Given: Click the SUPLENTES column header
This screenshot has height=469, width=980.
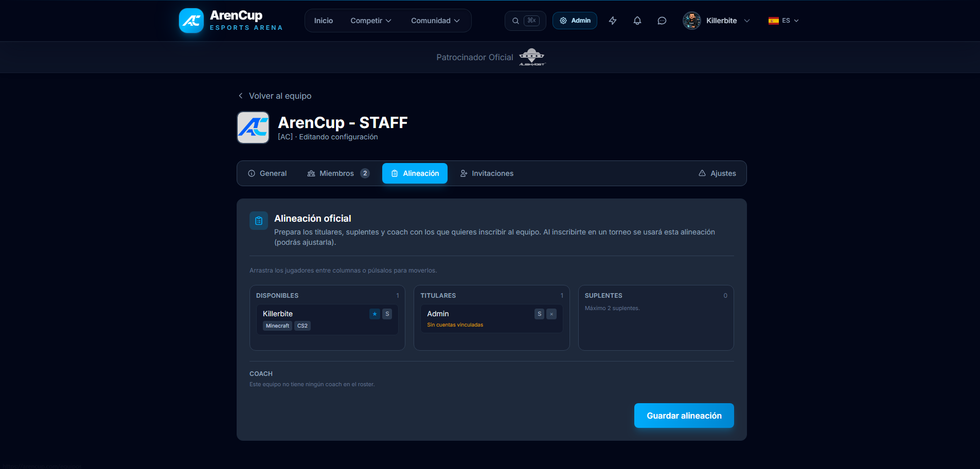Looking at the screenshot, I should pos(603,296).
